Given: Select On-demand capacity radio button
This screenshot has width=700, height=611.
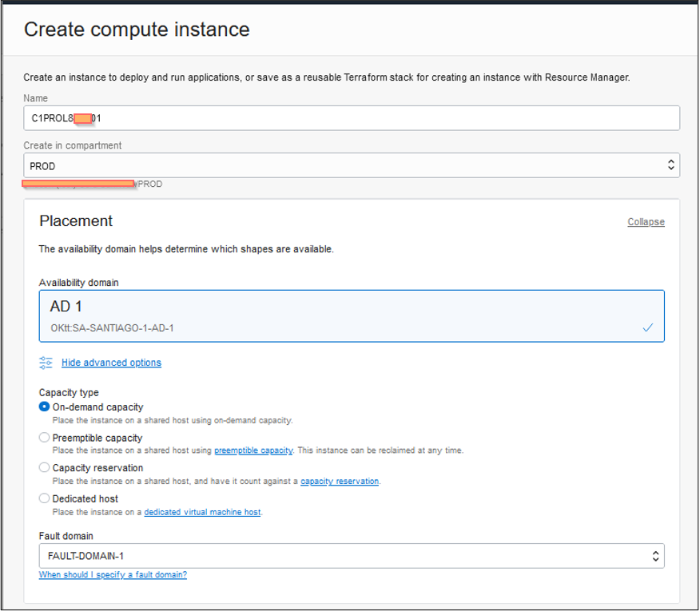Looking at the screenshot, I should (45, 407).
